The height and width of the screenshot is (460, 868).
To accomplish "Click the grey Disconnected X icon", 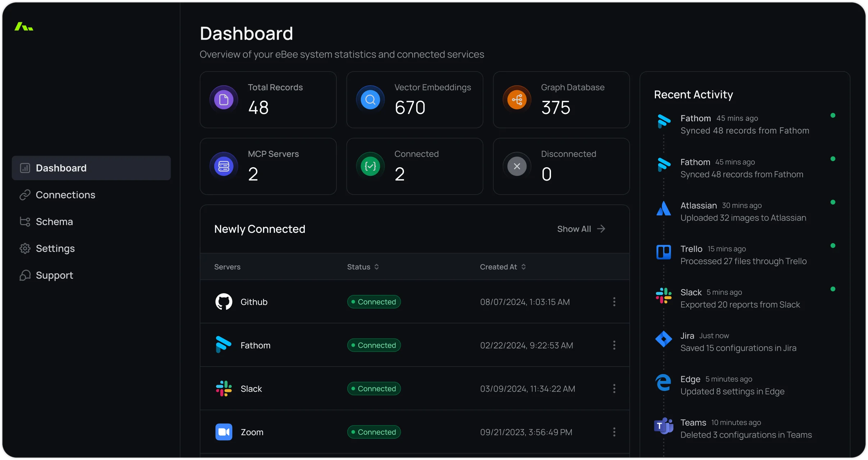I will point(517,166).
